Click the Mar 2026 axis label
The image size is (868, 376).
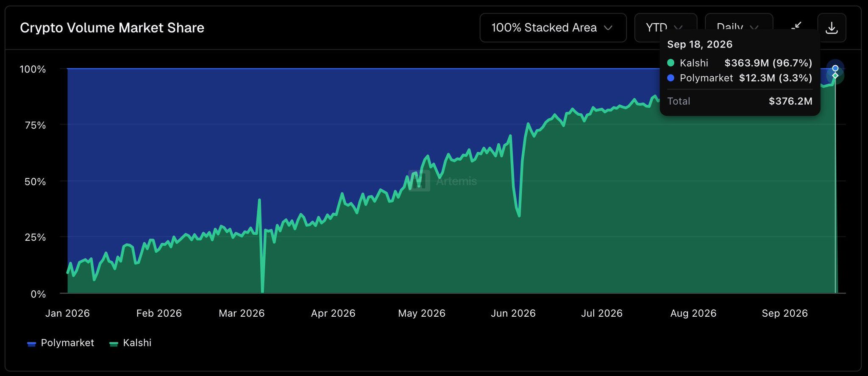point(242,313)
